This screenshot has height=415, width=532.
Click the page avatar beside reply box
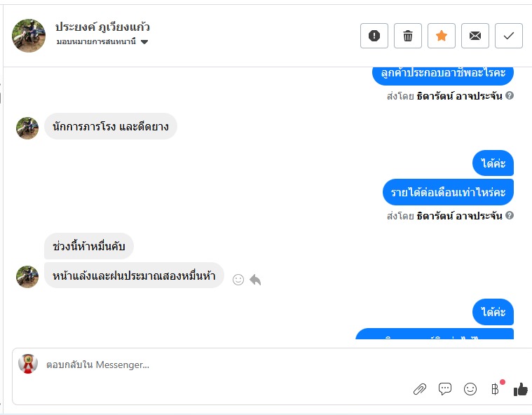coord(28,364)
